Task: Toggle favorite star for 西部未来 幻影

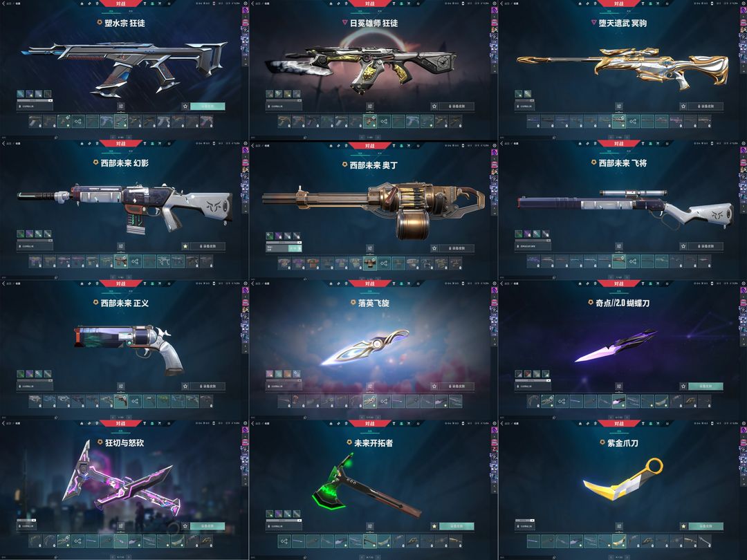Action: (185, 246)
